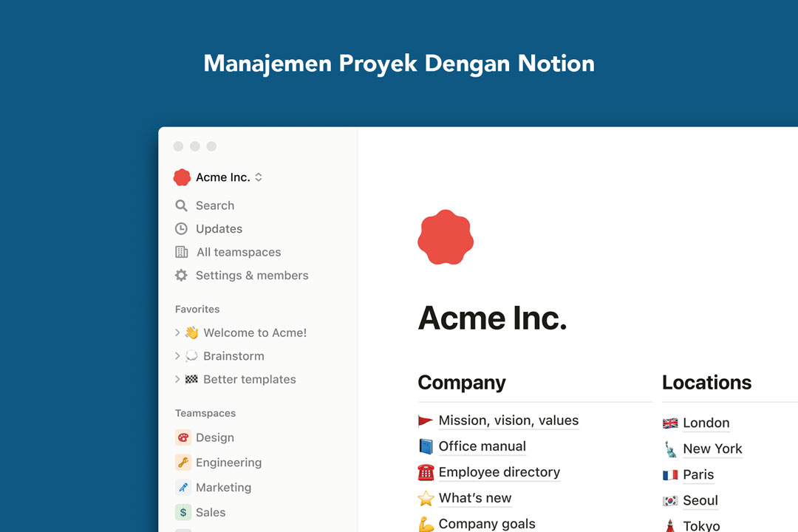
Task: Click the South Korean flag icon
Action: coord(670,501)
